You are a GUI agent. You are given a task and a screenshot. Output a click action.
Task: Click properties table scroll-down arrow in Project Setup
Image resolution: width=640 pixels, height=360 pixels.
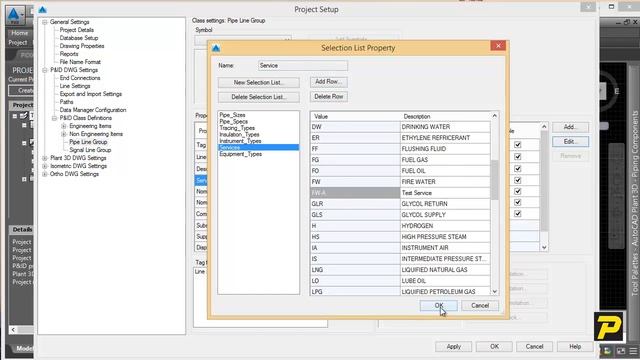tap(544, 247)
